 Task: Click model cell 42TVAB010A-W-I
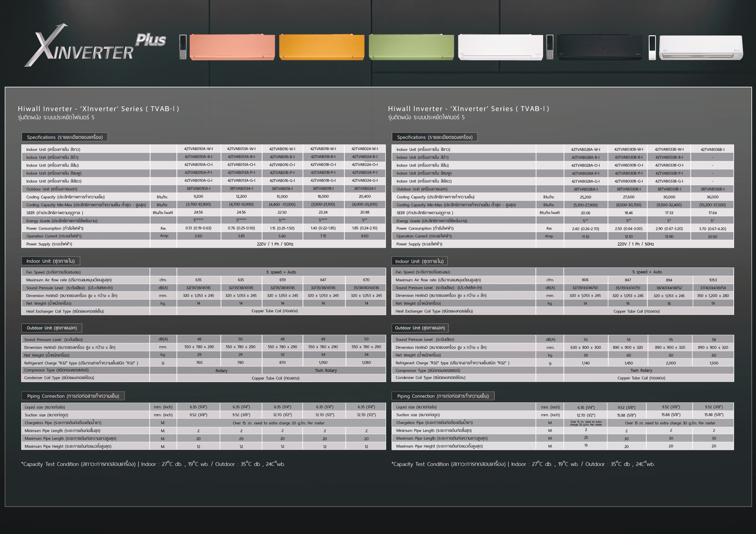coord(198,149)
